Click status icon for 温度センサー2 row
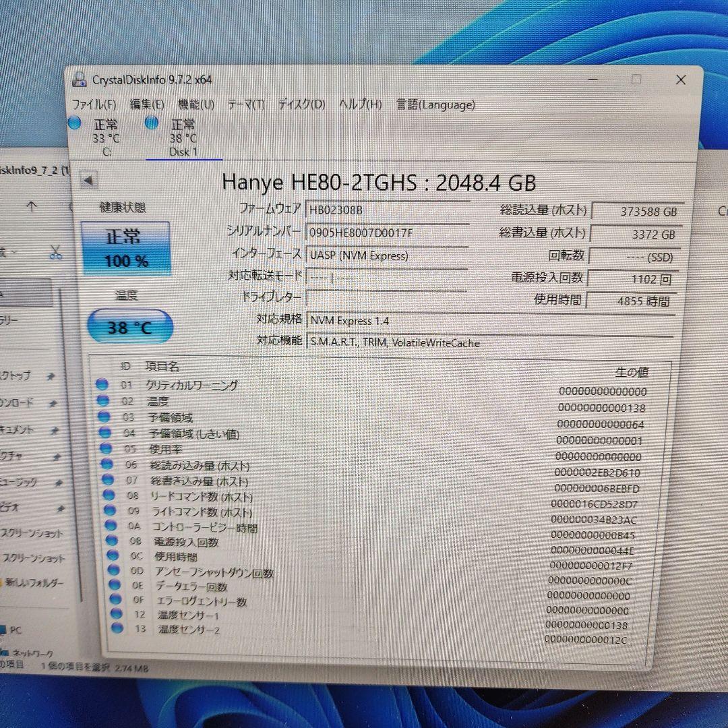728x728 pixels. coord(117,628)
